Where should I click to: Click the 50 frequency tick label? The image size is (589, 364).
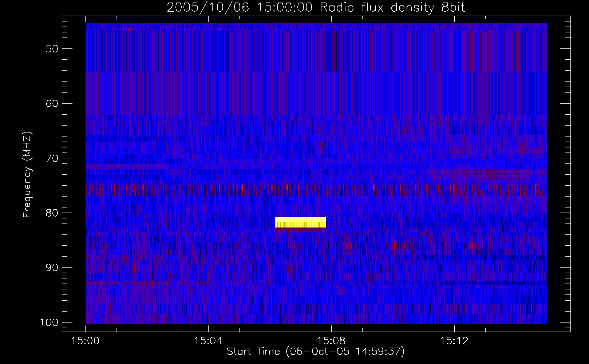coord(52,49)
